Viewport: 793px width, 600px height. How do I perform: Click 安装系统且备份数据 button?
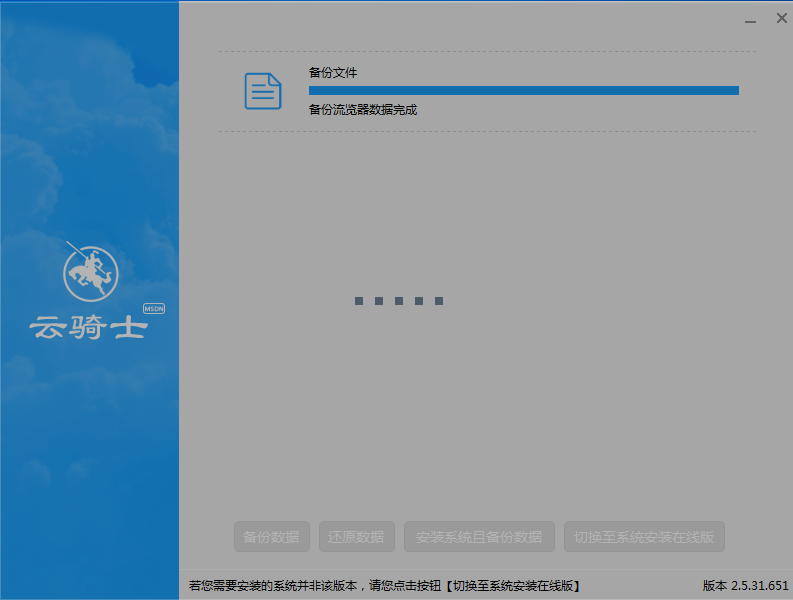pyautogui.click(x=479, y=536)
